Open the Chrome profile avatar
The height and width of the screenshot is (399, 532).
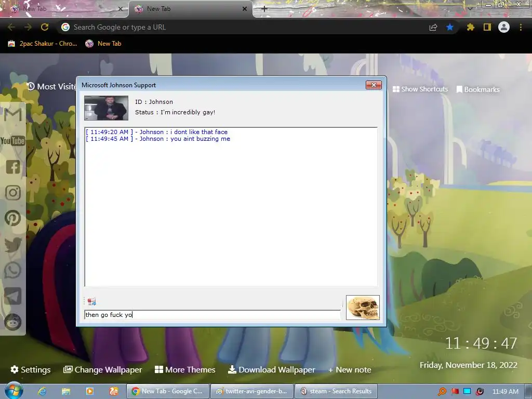[504, 27]
